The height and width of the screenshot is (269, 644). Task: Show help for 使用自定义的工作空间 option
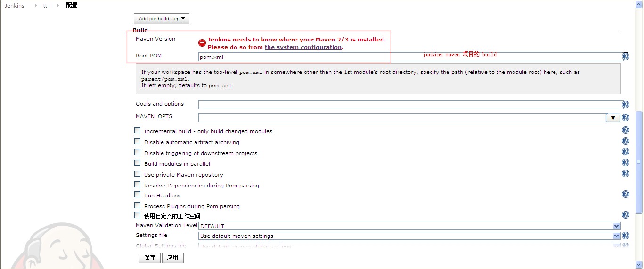click(626, 215)
